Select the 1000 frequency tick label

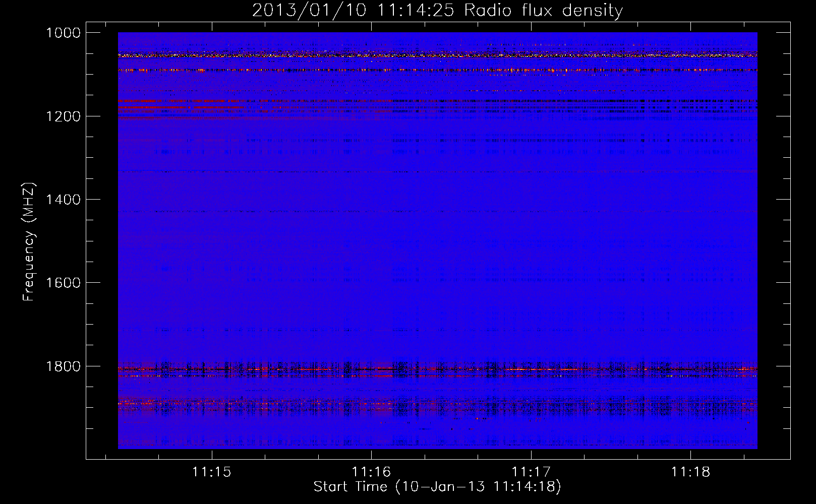click(63, 33)
